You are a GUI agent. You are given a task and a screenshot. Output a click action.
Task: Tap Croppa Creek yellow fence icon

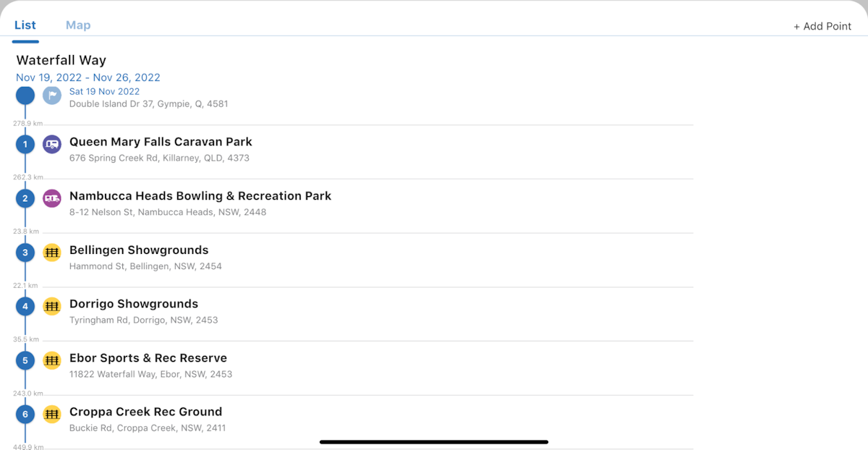tap(52, 414)
